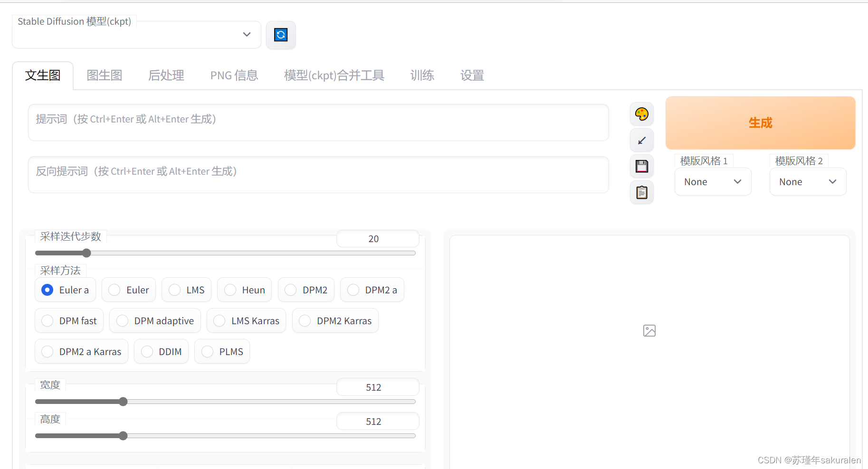Open Stable Diffusion 模型(ckpt) dropdown

coord(136,35)
